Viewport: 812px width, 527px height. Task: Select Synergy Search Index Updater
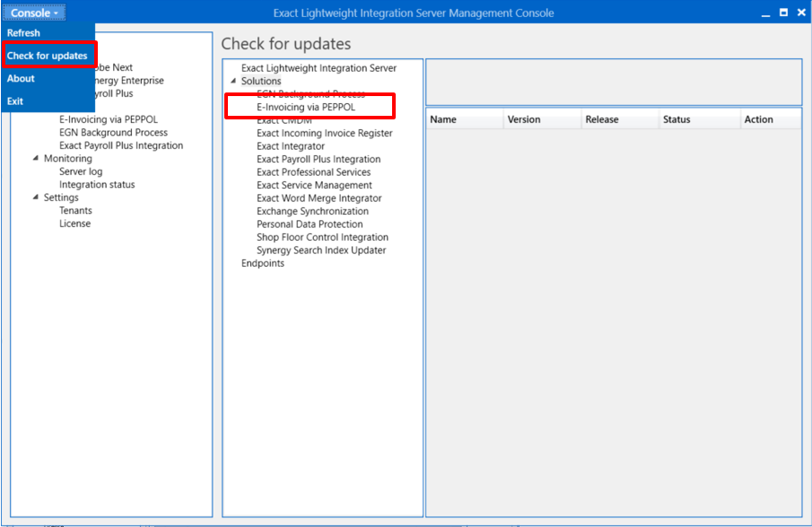[x=321, y=250]
